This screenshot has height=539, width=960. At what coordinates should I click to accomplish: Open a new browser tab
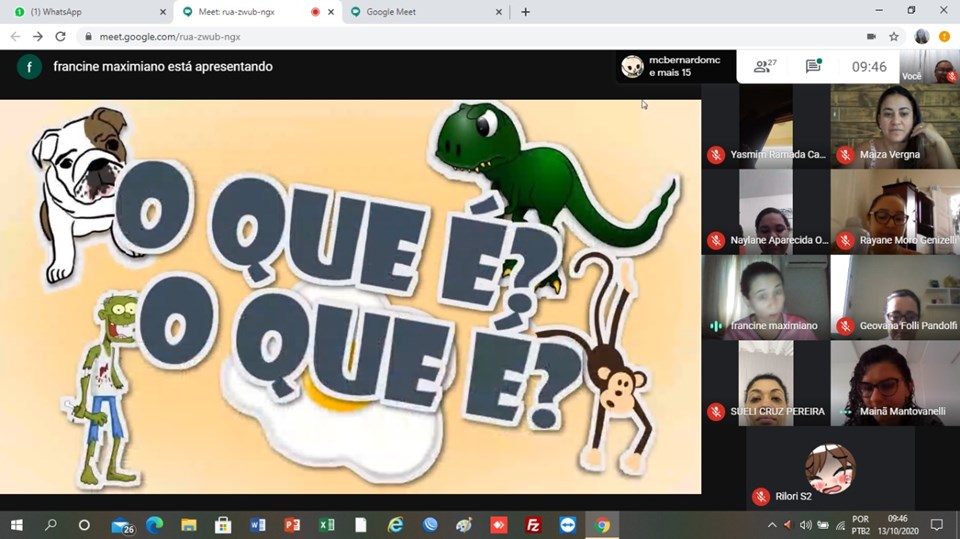[526, 12]
